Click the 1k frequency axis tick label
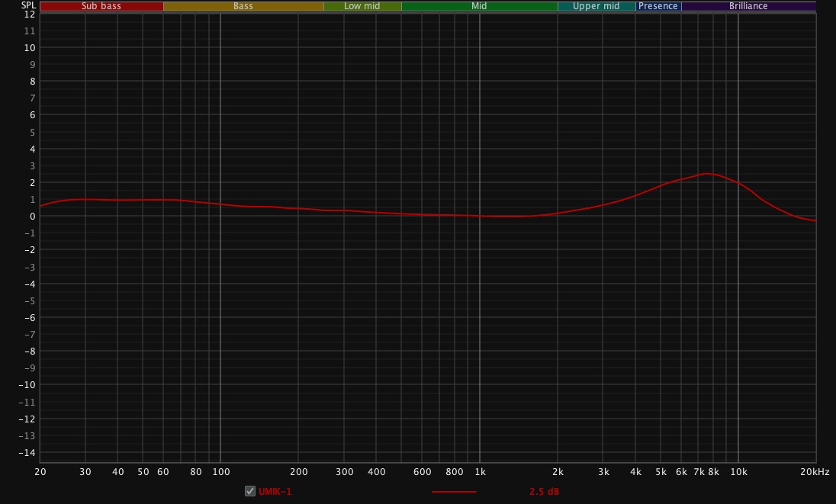This screenshot has height=504, width=836. pos(480,472)
